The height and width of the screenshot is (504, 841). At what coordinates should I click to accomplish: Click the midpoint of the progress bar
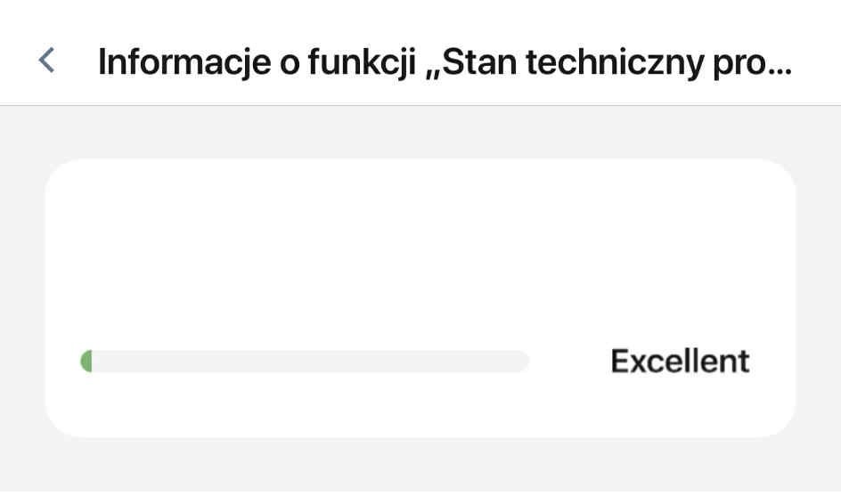pos(305,361)
